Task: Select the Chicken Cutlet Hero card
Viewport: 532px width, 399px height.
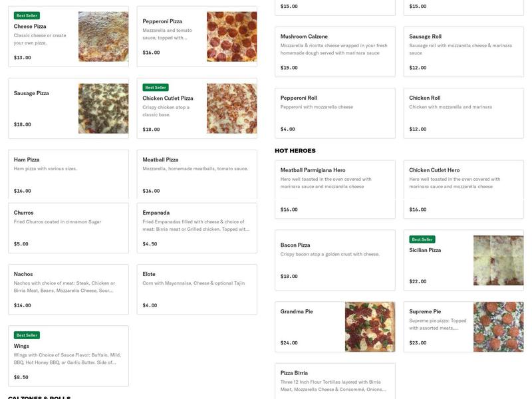Action: pyautogui.click(x=464, y=190)
